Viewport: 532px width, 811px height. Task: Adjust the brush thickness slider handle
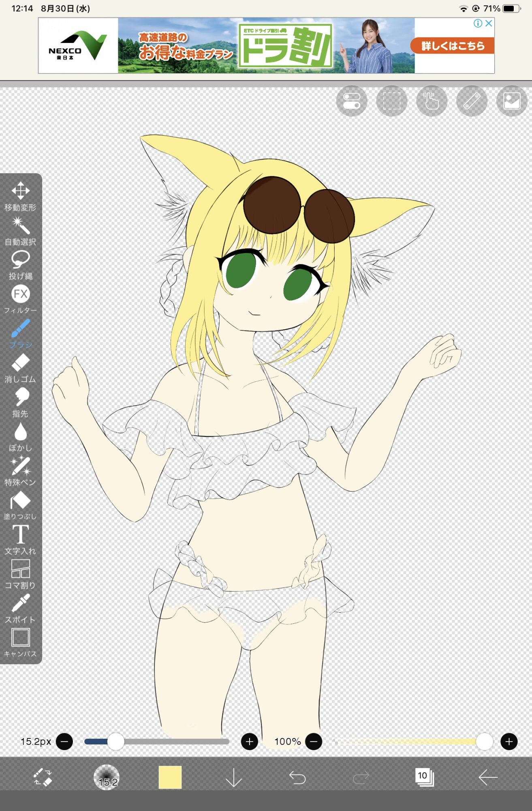[116, 742]
